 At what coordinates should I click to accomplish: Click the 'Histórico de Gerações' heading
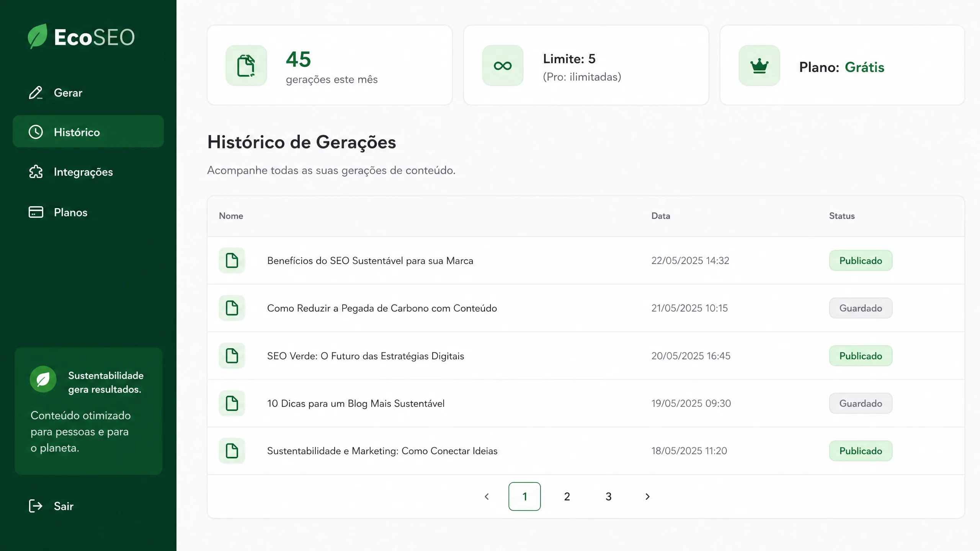coord(302,142)
